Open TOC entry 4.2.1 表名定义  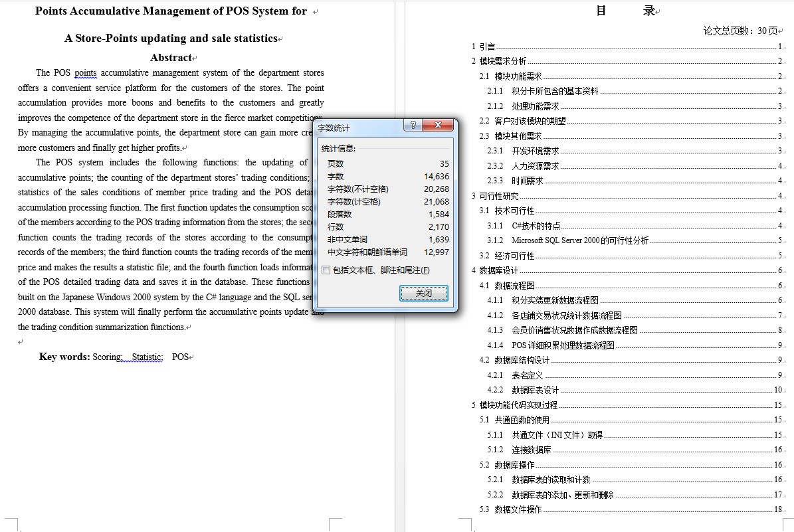pyautogui.click(x=635, y=375)
